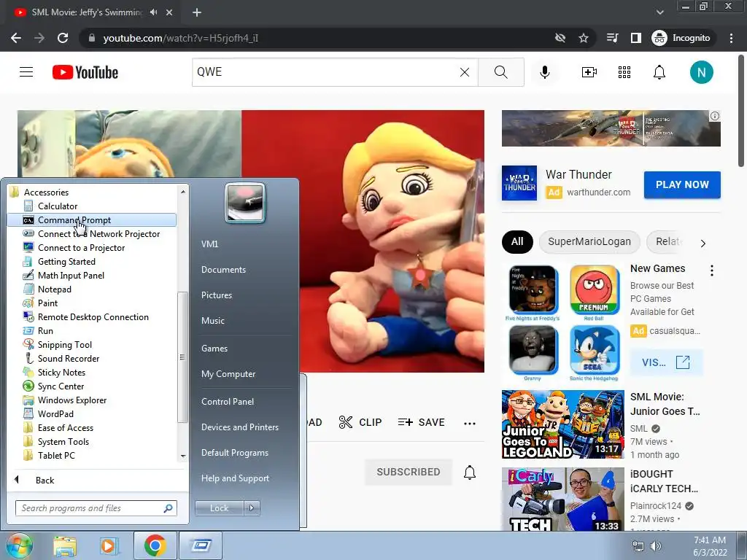The image size is (747, 560).
Task: Open the Snipping Tool entry
Action: (x=91, y=345)
